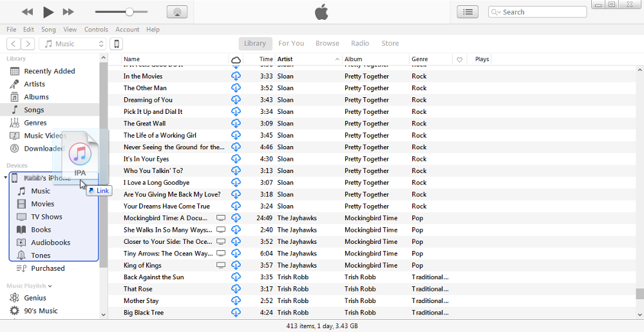Download The Other Man from iCloud
This screenshot has width=644, height=332.
pyautogui.click(x=236, y=88)
